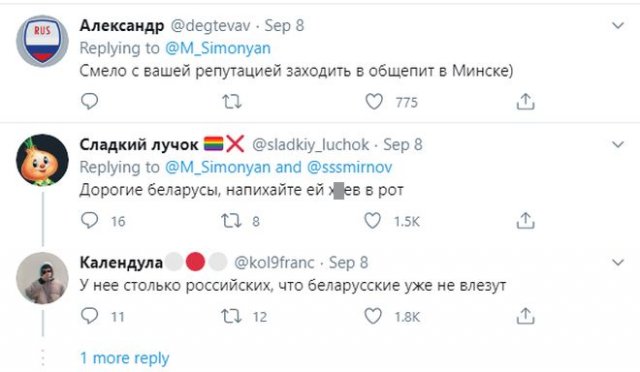The image size is (640, 372).
Task: Reply to Календула's tweet
Action: point(89,316)
